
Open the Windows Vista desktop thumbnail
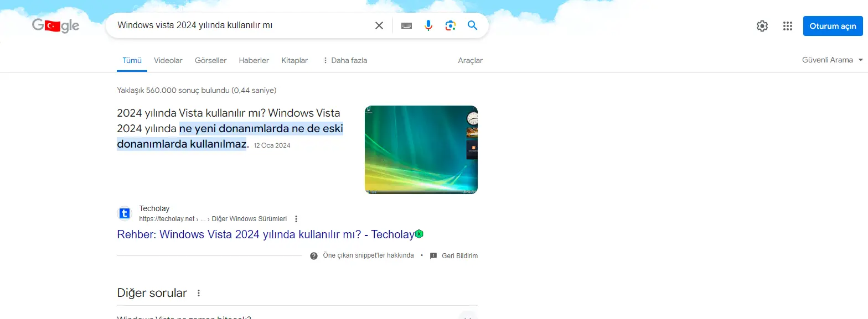(x=421, y=150)
